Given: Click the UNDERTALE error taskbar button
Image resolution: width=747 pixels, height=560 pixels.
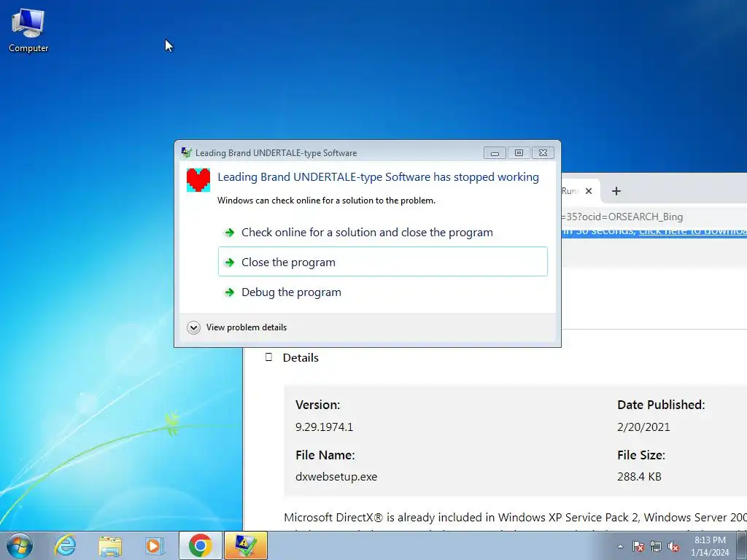Looking at the screenshot, I should coord(245,545).
